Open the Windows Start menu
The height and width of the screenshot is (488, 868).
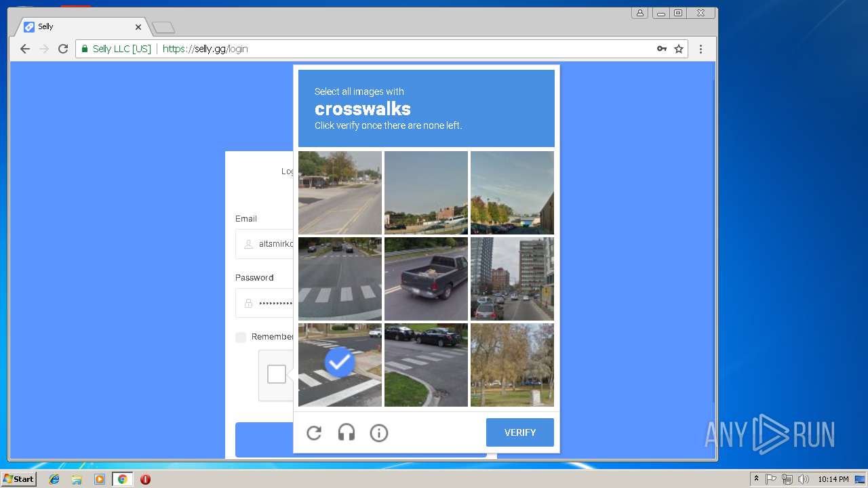[18, 479]
